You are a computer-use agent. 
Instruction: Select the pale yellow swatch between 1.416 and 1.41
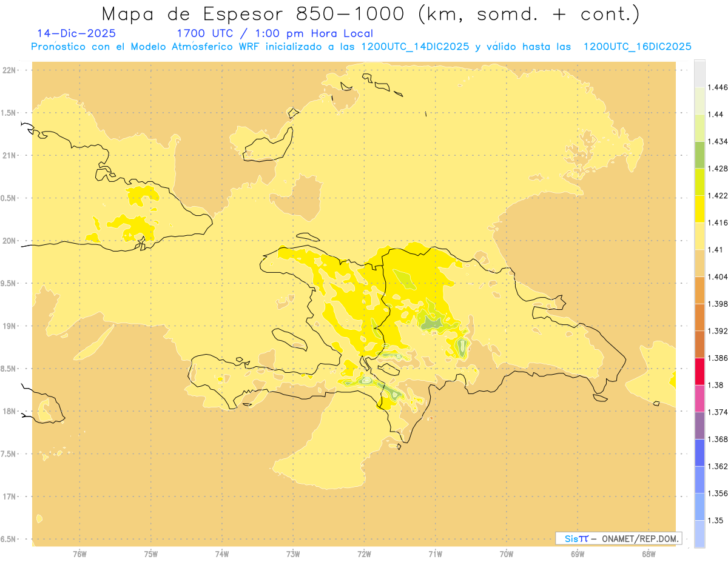[699, 236]
